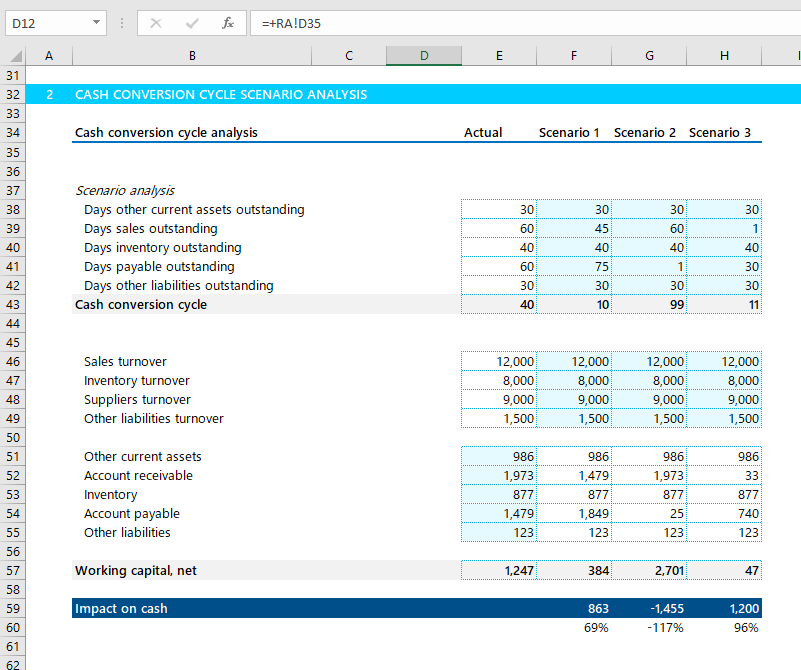
Task: Click the Insert Function fx icon
Action: tap(228, 23)
